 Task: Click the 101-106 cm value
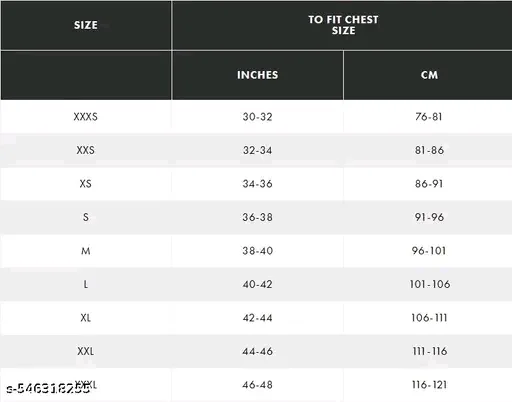pyautogui.click(x=430, y=284)
